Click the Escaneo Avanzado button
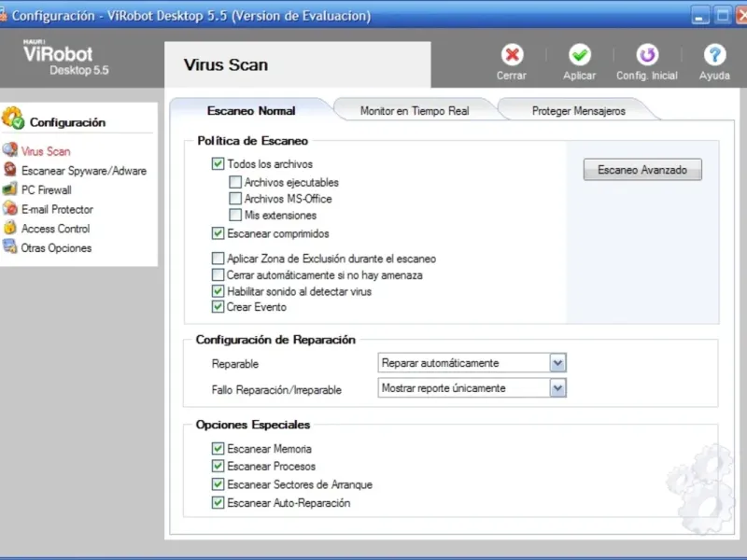Viewport: 747px width, 560px height. tap(642, 170)
